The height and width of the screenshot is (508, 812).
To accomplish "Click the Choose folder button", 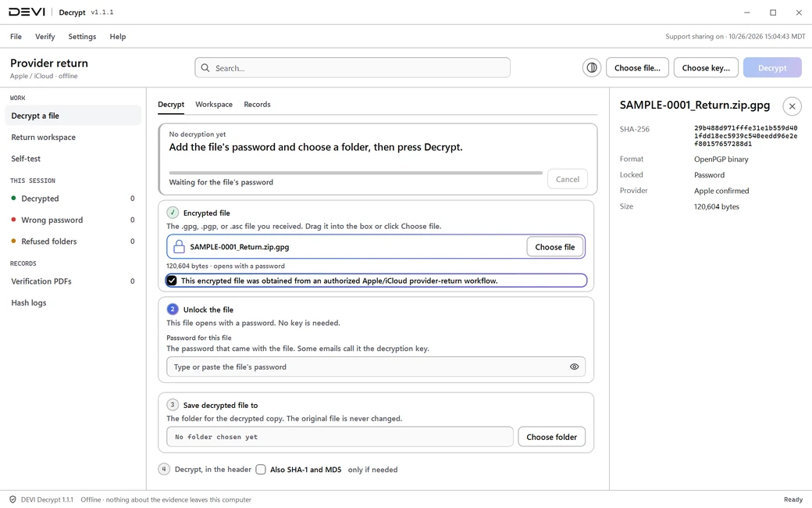I will click(x=551, y=437).
